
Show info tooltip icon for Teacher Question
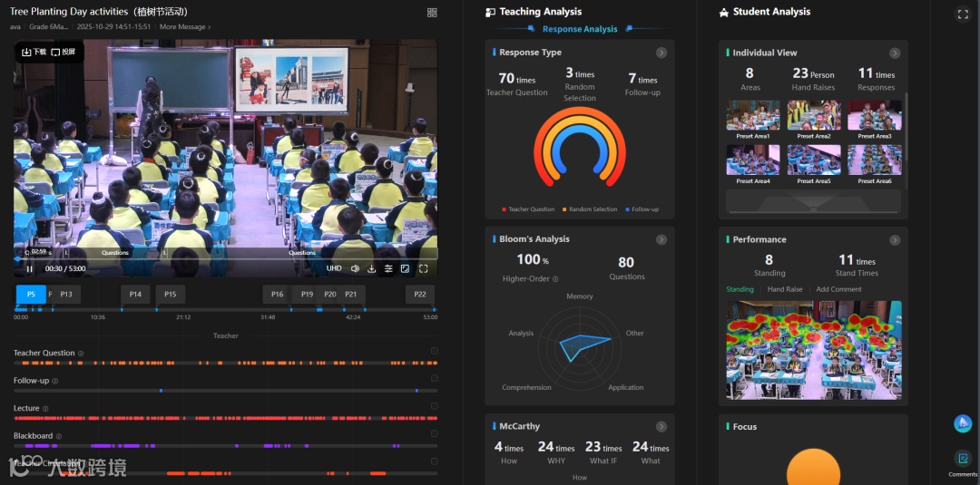point(81,354)
